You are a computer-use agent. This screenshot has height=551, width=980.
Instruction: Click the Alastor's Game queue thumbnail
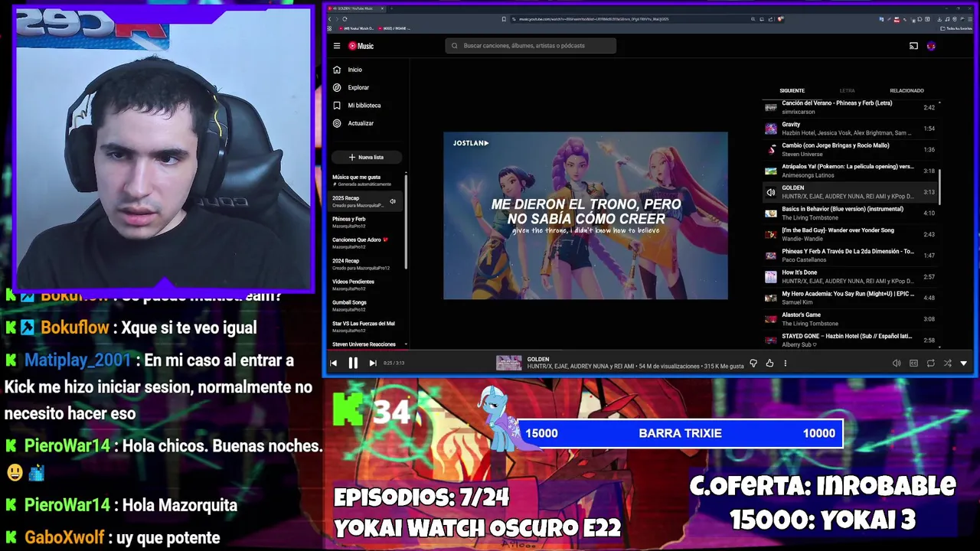pos(770,319)
